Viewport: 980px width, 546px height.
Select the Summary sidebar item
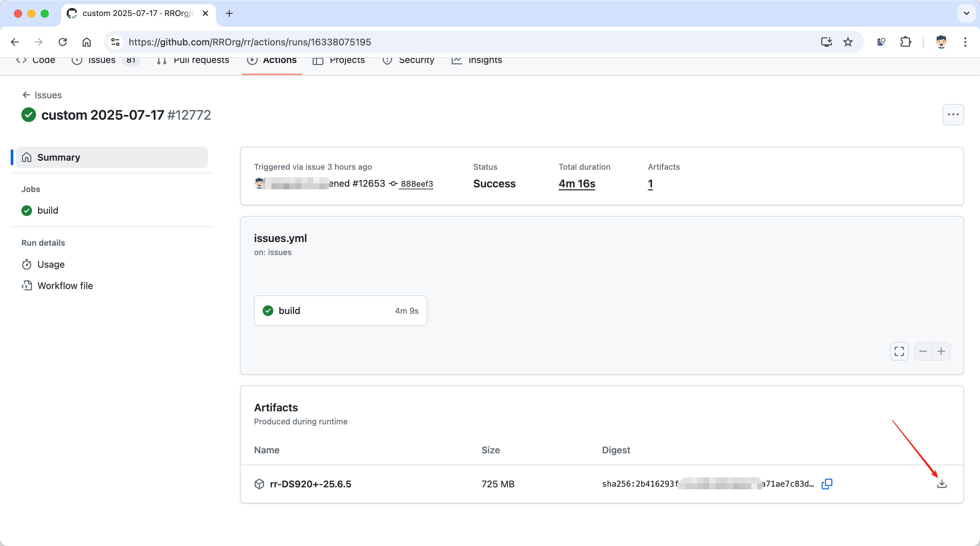(112, 157)
